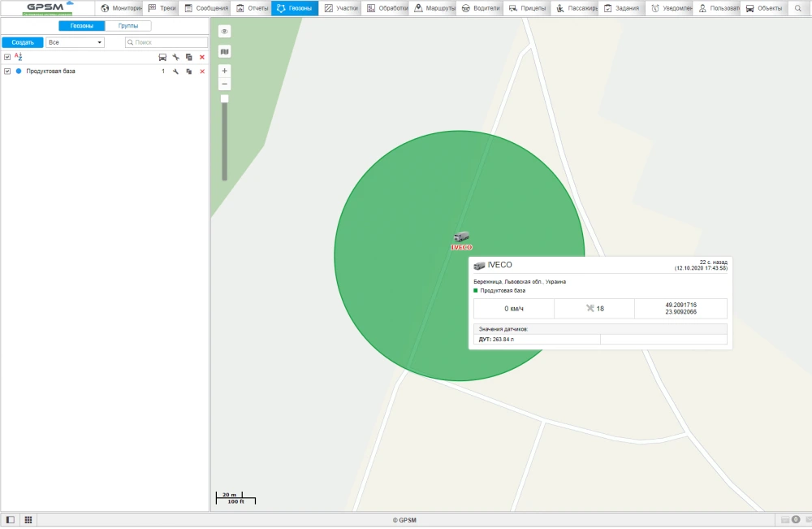Open the Отчеты menu tab

click(x=251, y=8)
